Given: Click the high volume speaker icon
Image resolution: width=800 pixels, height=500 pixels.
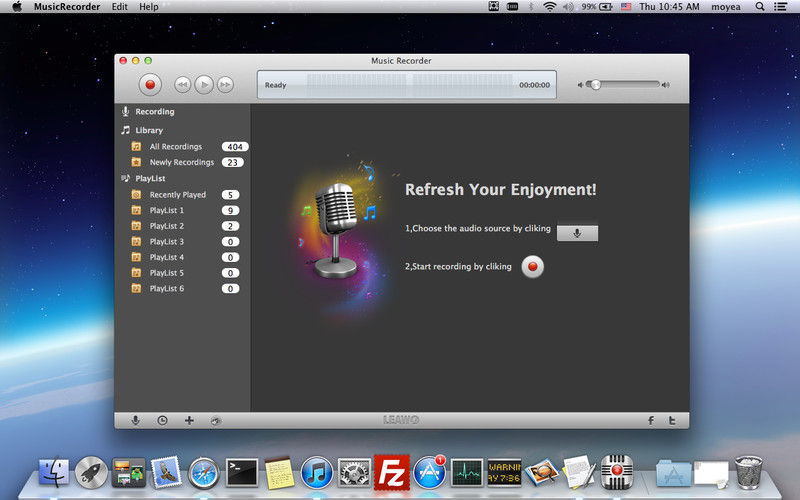Looking at the screenshot, I should pos(665,85).
